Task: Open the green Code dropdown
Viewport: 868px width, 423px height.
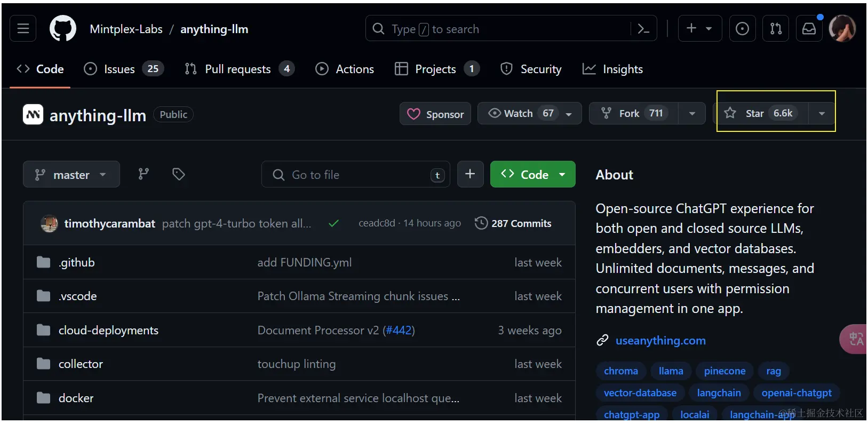Action: 532,175
